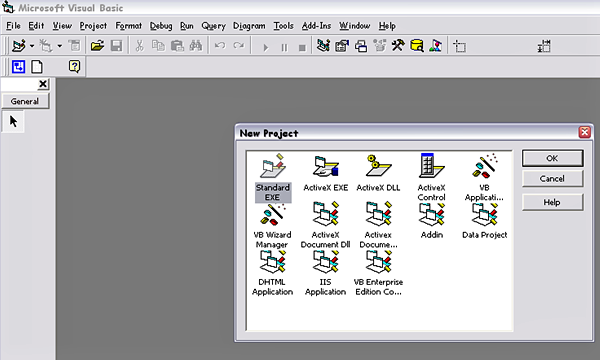Click the question mark help icon
Image resolution: width=600 pixels, height=360 pixels.
tap(74, 67)
